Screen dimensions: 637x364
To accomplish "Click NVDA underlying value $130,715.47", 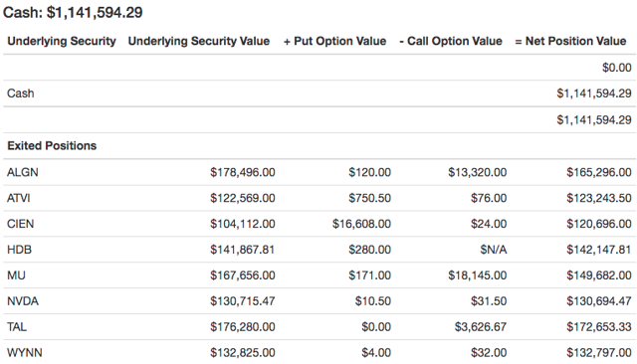I will (x=243, y=301).
